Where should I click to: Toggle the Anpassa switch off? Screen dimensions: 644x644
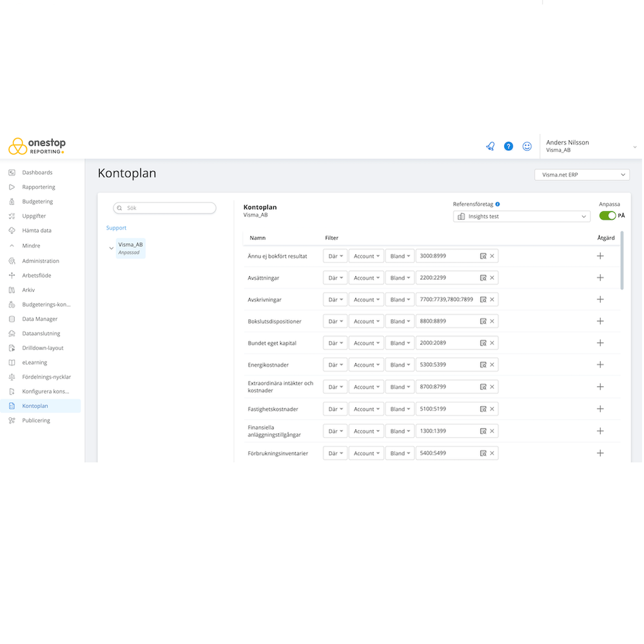(x=607, y=215)
